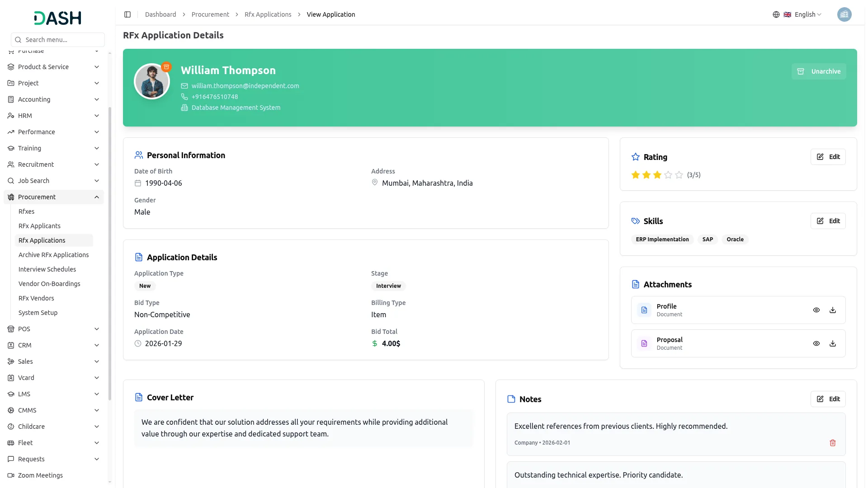The height and width of the screenshot is (488, 868).
Task: Click the Unarchive button
Action: (818, 71)
